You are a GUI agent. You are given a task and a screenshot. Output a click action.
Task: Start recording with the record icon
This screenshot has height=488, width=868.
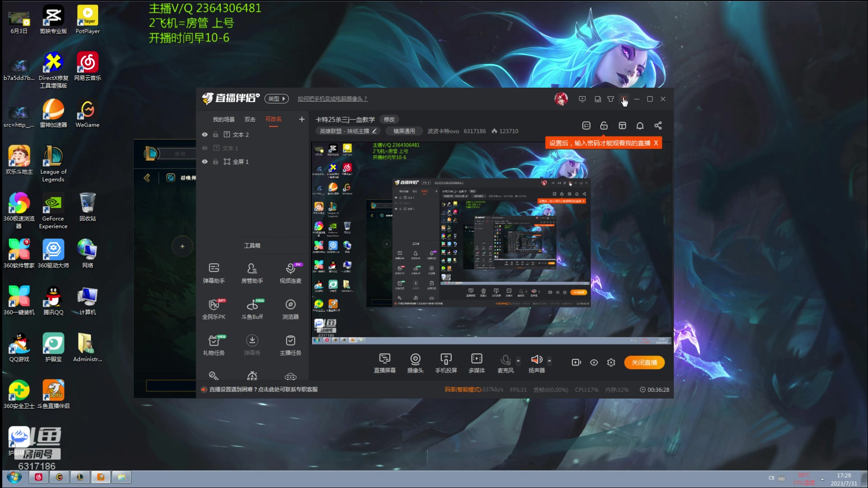point(576,362)
